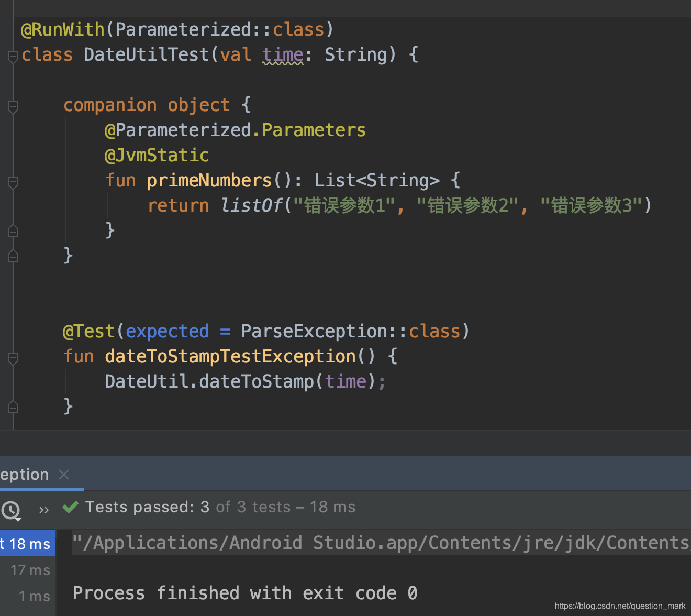The image size is (691, 616).
Task: Click the DateUtilTest class name
Action: click(x=146, y=54)
